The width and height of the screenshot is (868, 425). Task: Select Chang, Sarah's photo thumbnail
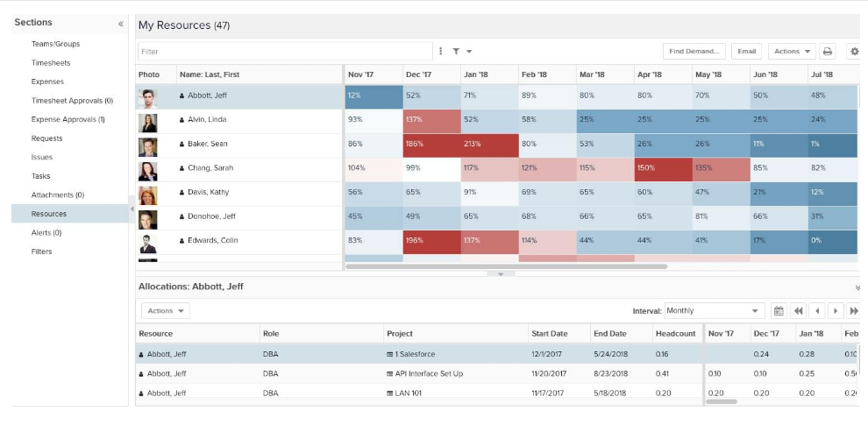[147, 168]
